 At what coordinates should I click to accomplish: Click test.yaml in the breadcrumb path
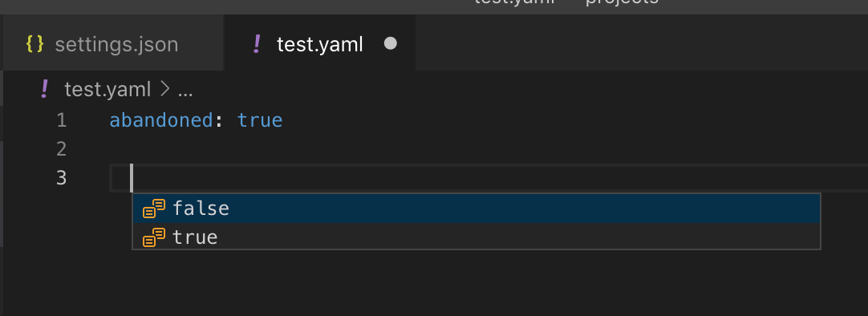point(107,90)
